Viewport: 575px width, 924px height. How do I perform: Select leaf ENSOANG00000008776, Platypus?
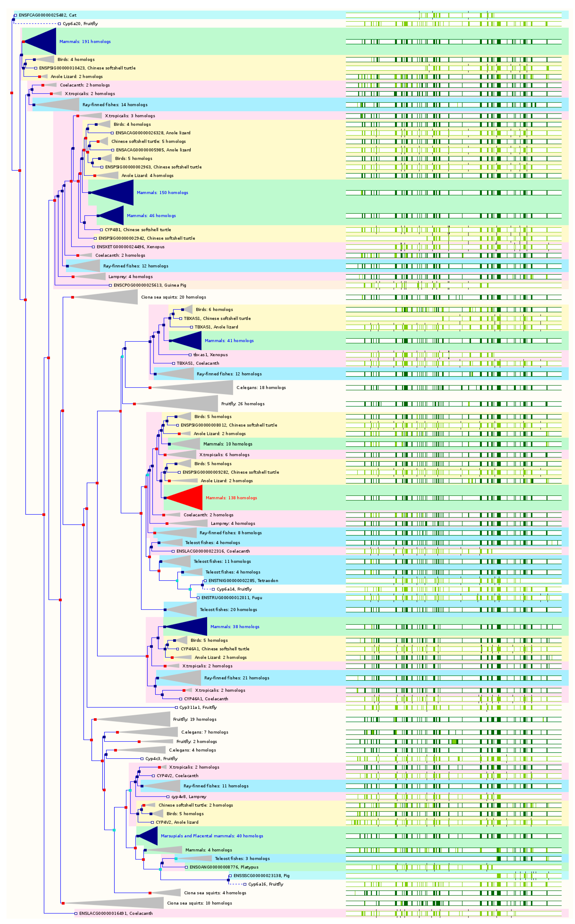click(x=224, y=867)
